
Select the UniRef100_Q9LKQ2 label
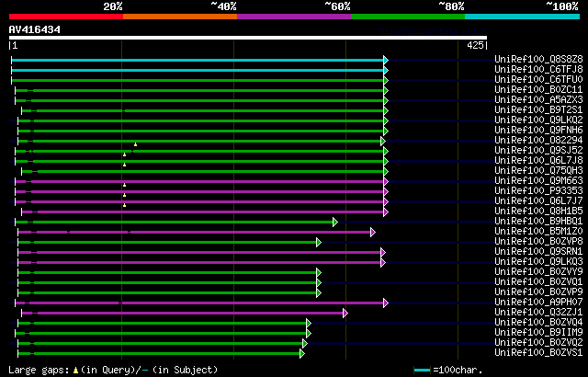[539, 120]
